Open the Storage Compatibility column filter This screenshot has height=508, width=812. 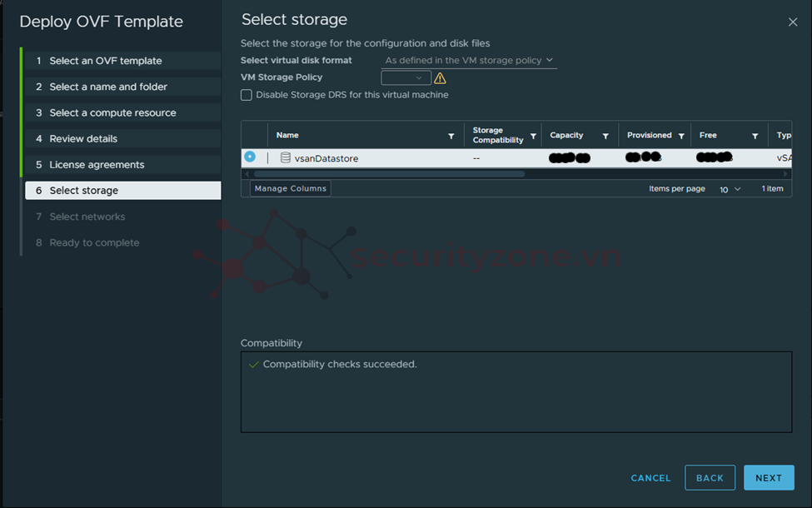533,137
